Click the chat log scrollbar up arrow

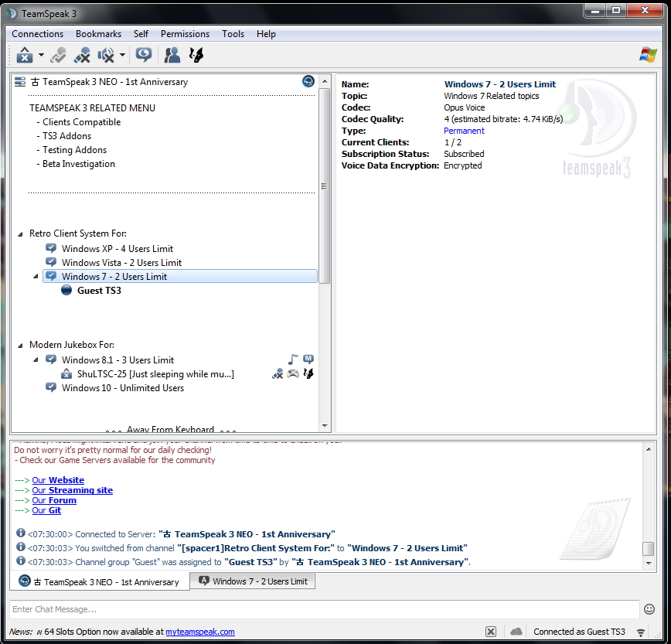649,449
